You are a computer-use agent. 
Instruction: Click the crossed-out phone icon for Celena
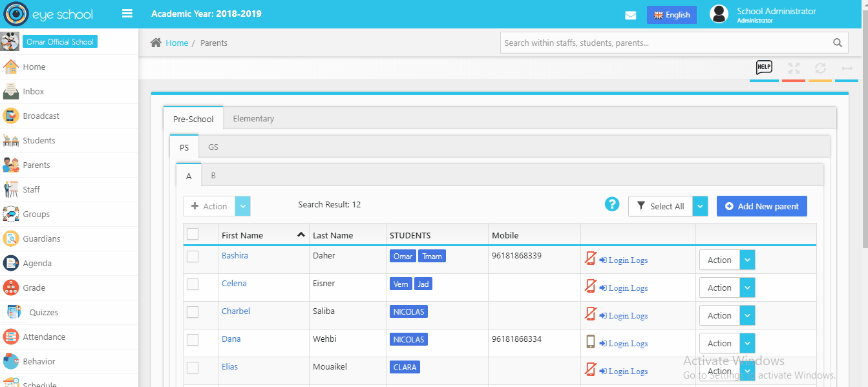coord(590,286)
